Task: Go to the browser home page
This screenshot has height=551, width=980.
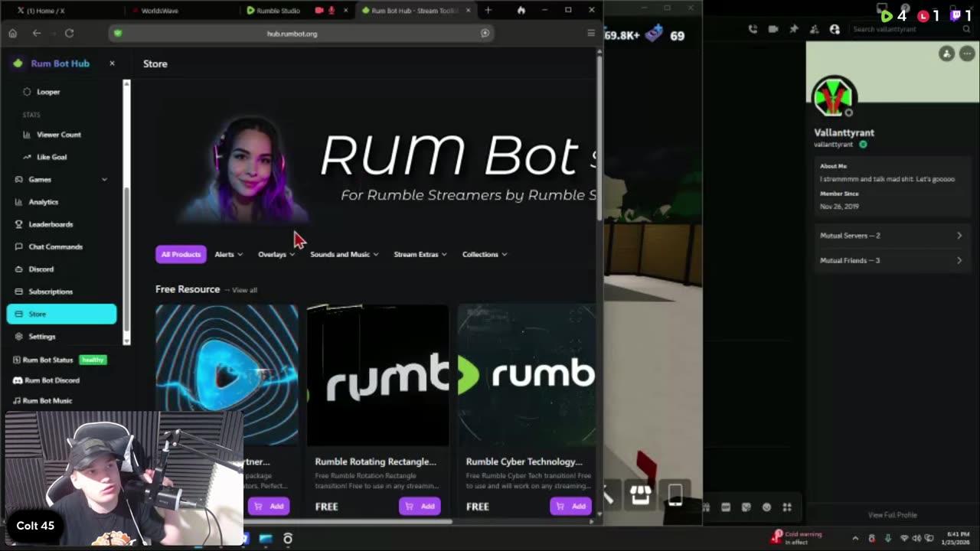Action: click(x=13, y=33)
